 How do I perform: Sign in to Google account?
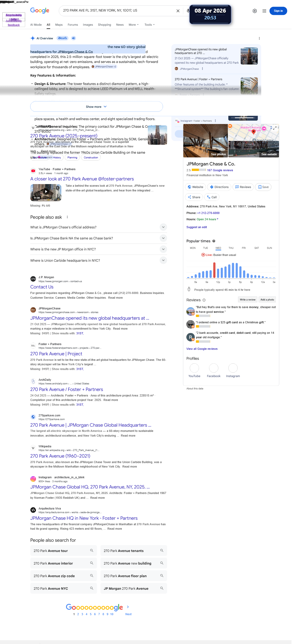pos(278,11)
